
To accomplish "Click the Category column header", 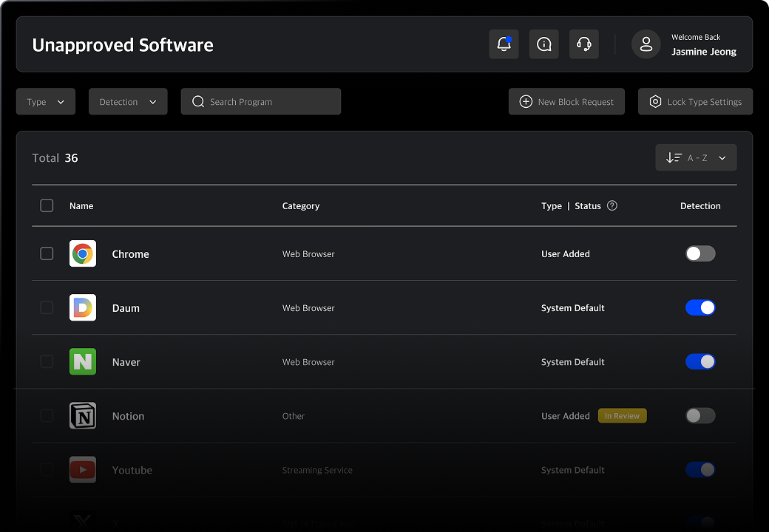I will [x=301, y=205].
